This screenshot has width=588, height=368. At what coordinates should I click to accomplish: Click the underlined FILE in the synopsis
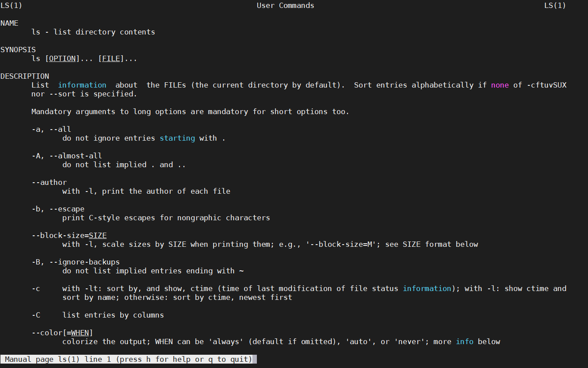[111, 58]
